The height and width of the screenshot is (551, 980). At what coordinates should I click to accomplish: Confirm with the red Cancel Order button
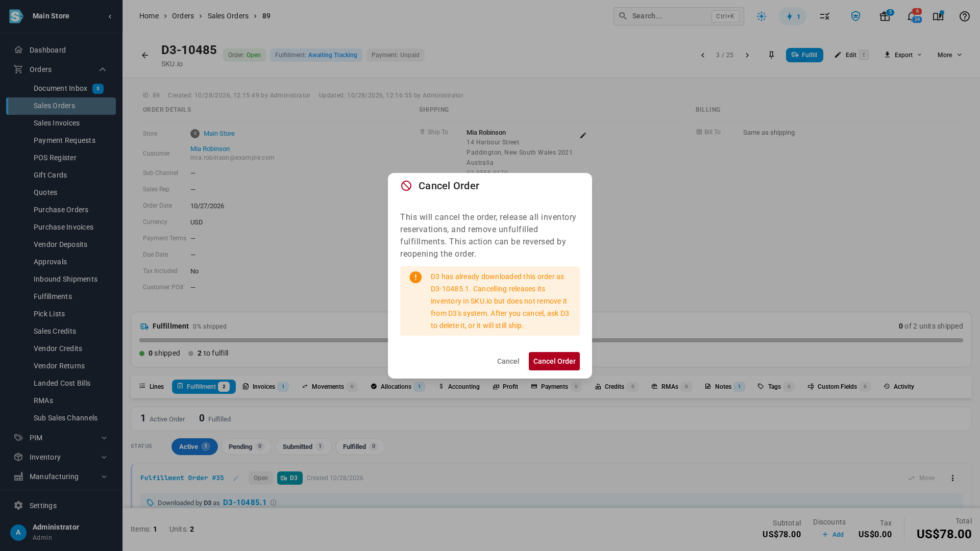(554, 361)
